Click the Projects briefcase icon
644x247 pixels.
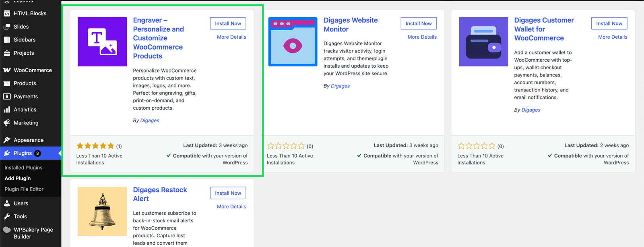click(x=7, y=53)
